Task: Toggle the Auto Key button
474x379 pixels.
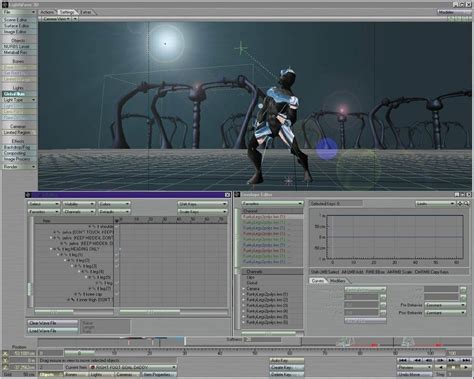Action: 287,360
